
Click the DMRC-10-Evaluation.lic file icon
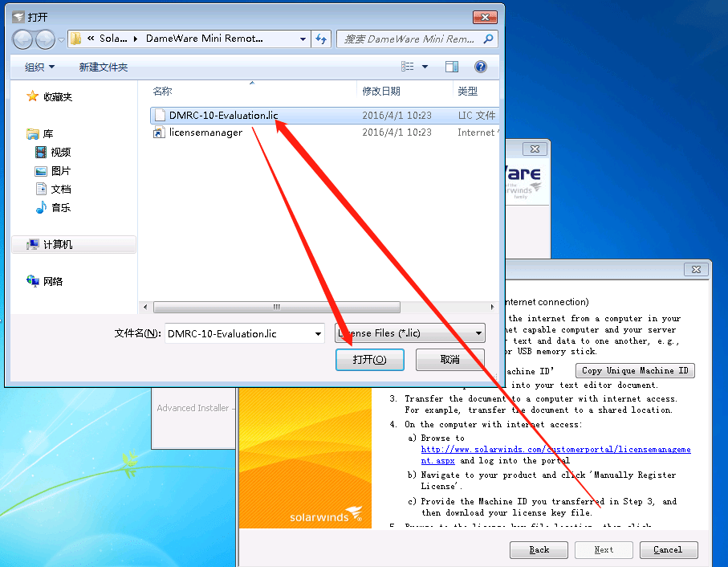pyautogui.click(x=160, y=115)
